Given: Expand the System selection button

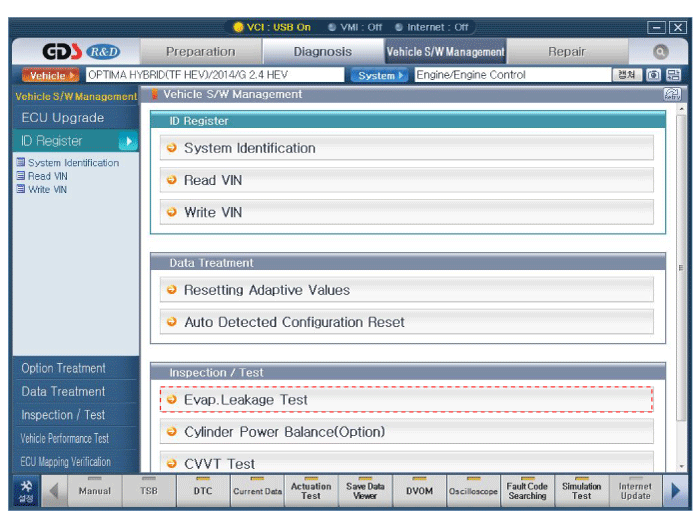Looking at the screenshot, I should (378, 75).
